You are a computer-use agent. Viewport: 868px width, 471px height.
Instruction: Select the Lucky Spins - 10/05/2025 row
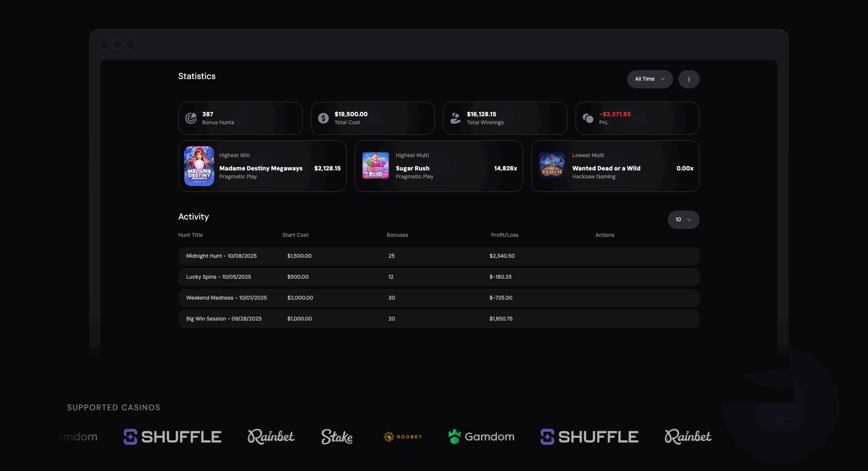tap(218, 277)
